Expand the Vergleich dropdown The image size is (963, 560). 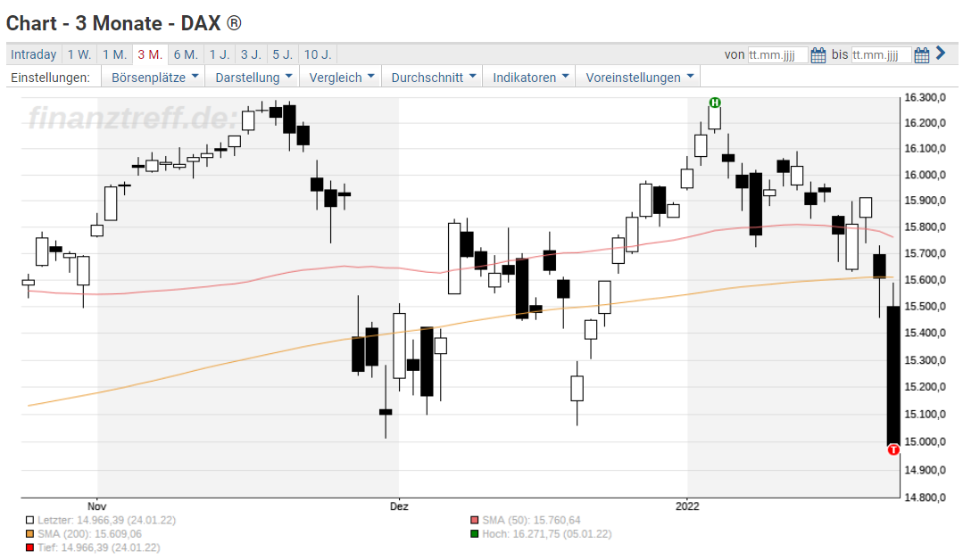point(341,78)
